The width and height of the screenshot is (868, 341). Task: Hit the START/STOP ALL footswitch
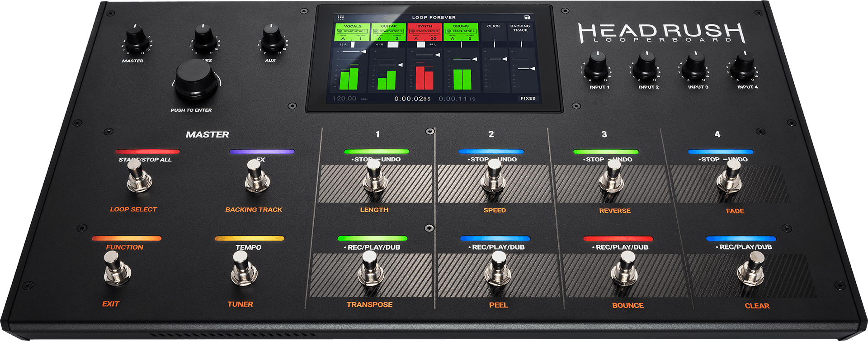(138, 175)
